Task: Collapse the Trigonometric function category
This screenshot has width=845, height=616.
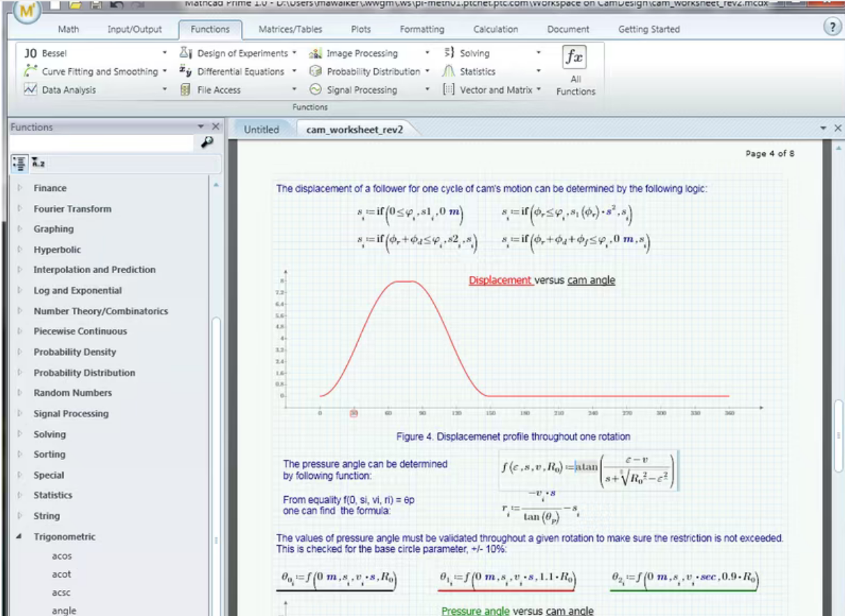Action: coord(20,537)
